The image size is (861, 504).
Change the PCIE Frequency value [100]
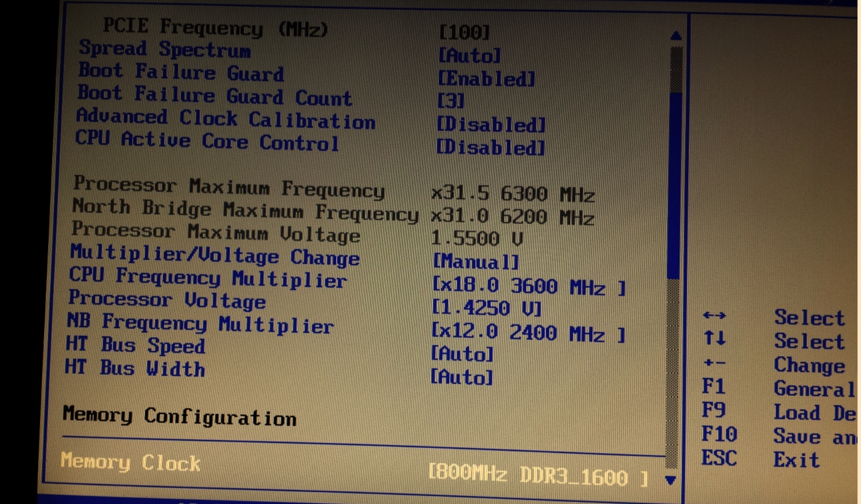click(x=464, y=32)
